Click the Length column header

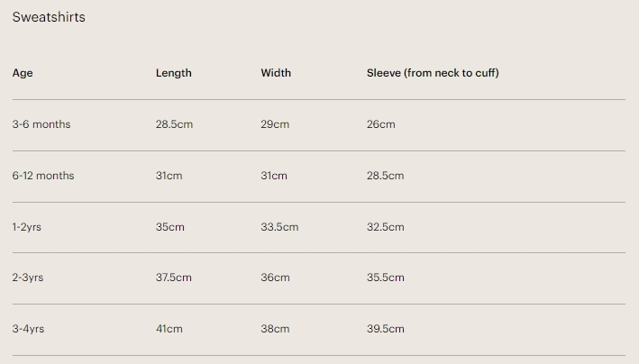coord(174,73)
